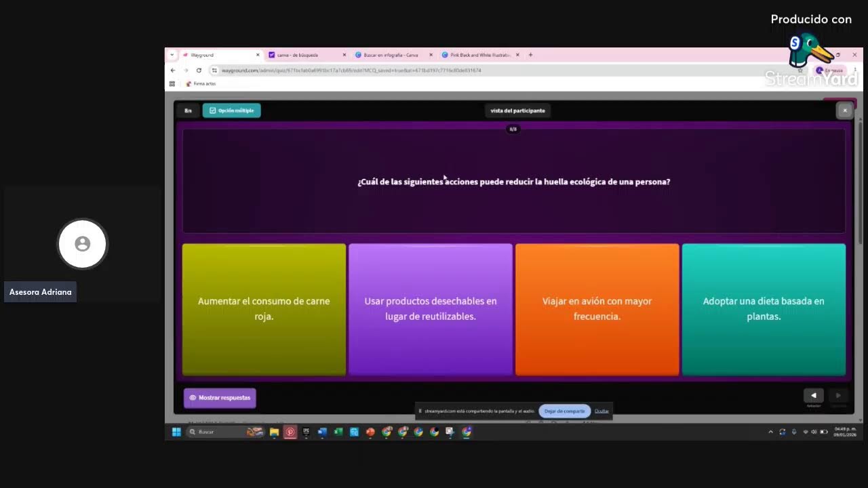
Task: Toggle 'Mostrar respuestas' eye button
Action: point(220,398)
